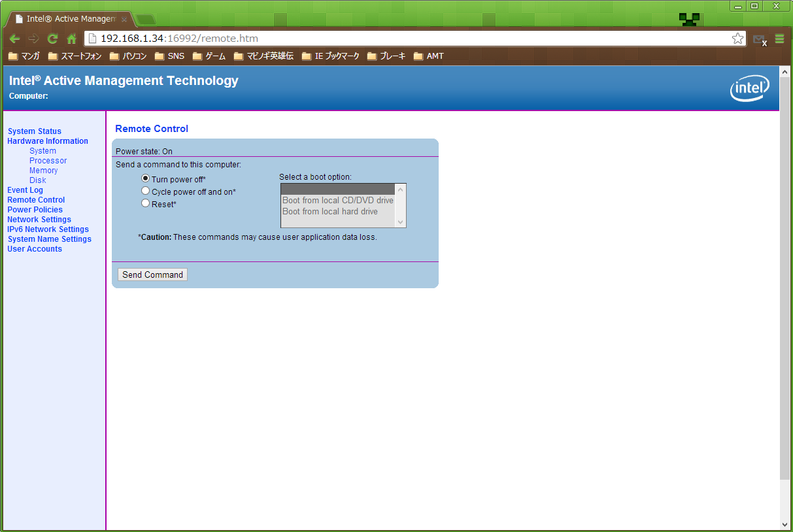This screenshot has width=793, height=532.
Task: Open User Accounts in the sidebar
Action: pyautogui.click(x=35, y=249)
